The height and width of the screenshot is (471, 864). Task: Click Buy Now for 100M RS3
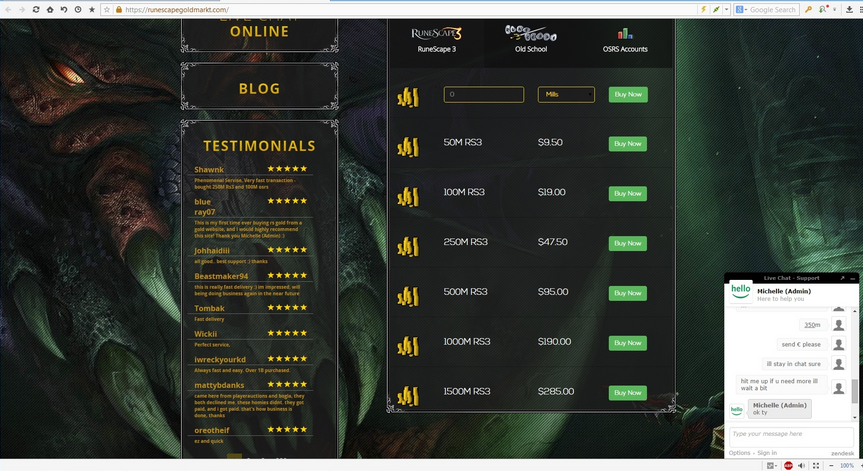tap(628, 193)
